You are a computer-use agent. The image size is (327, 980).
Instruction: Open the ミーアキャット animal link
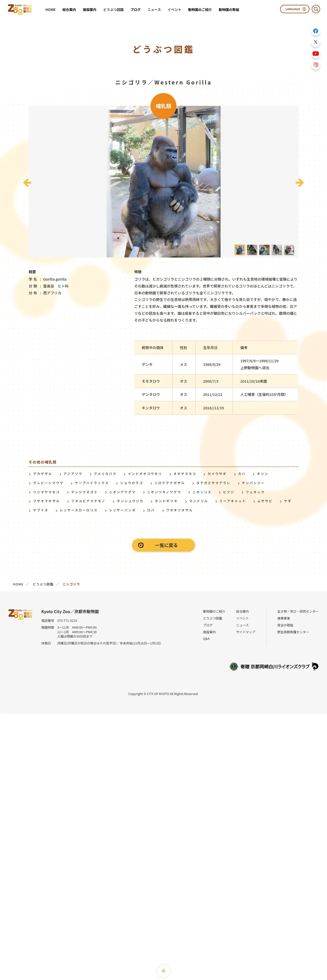(230, 501)
